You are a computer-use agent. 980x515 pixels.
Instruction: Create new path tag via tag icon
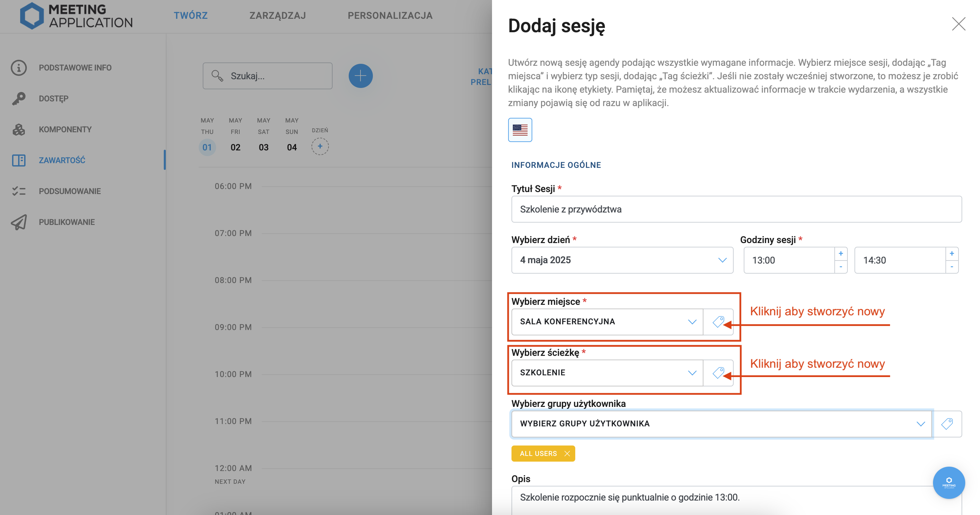click(718, 373)
